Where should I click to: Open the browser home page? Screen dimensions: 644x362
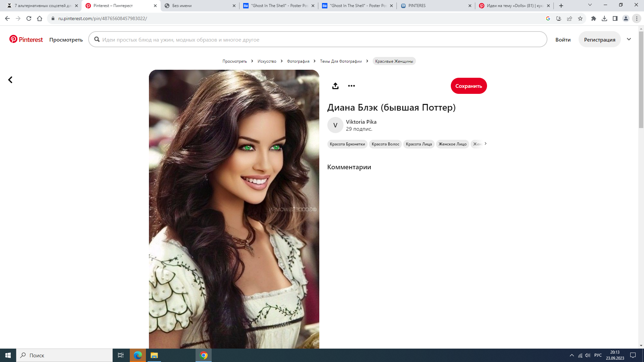(40, 18)
